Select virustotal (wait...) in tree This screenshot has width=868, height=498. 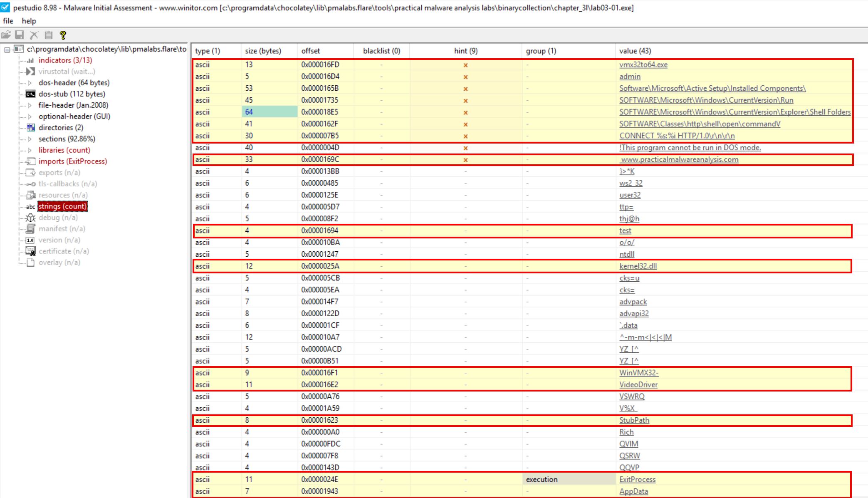coord(67,72)
